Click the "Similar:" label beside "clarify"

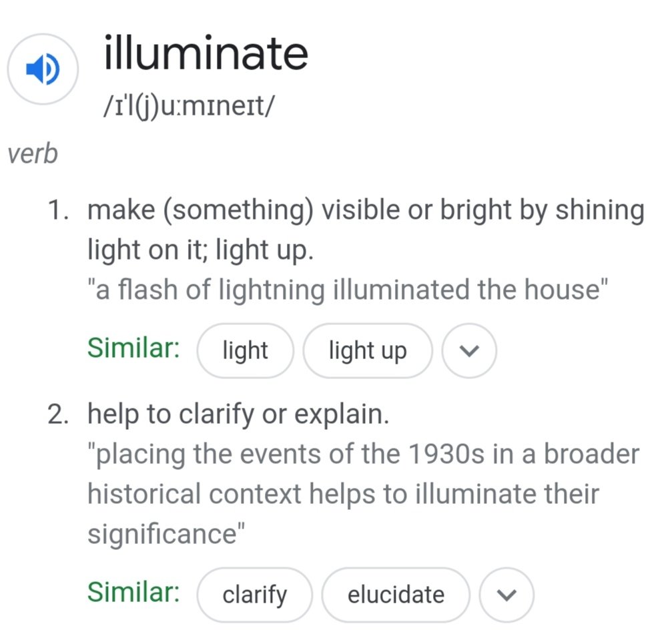(133, 592)
